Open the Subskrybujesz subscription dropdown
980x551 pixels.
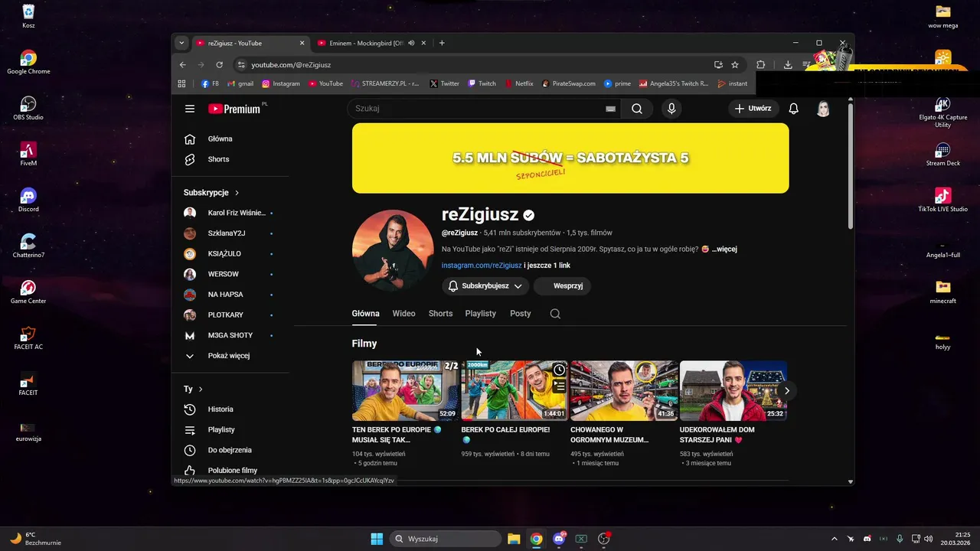(485, 285)
